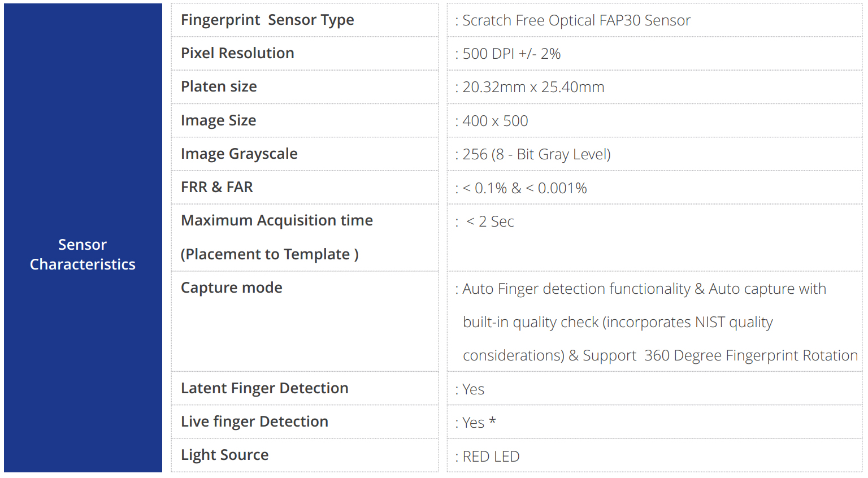Click the 500 DPI +/- 2% value

[x=511, y=54]
